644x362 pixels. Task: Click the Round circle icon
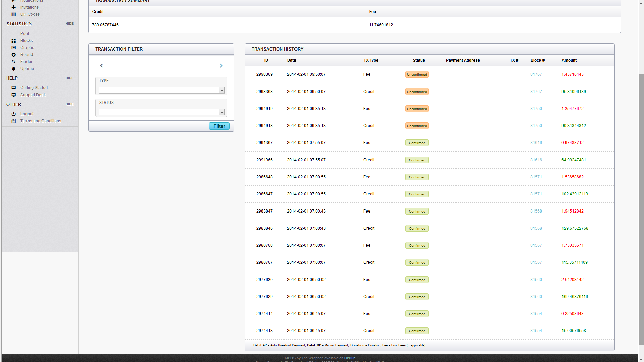pyautogui.click(x=14, y=55)
